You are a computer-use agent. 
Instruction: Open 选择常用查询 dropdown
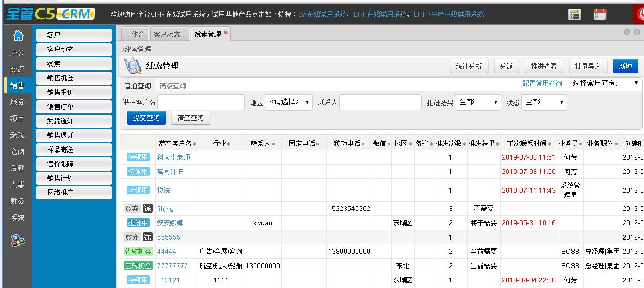coord(605,83)
